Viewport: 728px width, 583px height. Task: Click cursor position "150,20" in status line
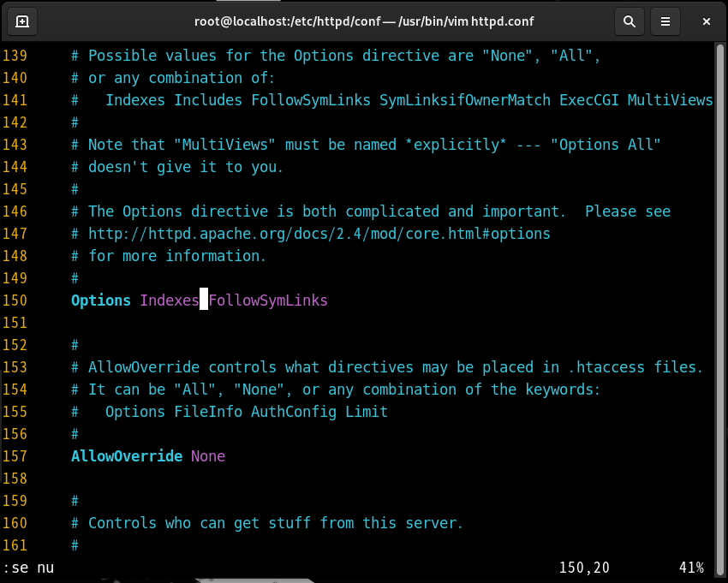pyautogui.click(x=584, y=568)
